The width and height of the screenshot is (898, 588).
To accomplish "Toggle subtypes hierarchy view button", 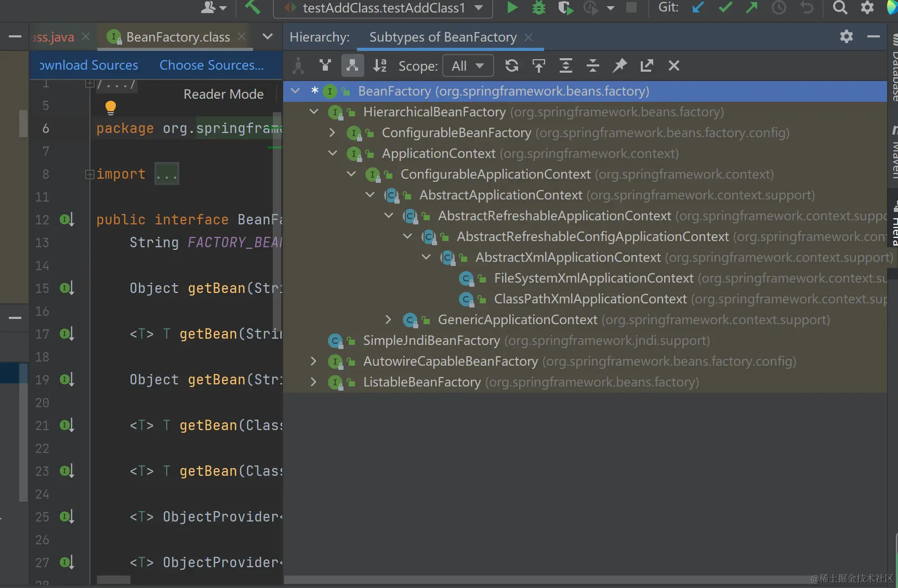I will click(x=352, y=65).
